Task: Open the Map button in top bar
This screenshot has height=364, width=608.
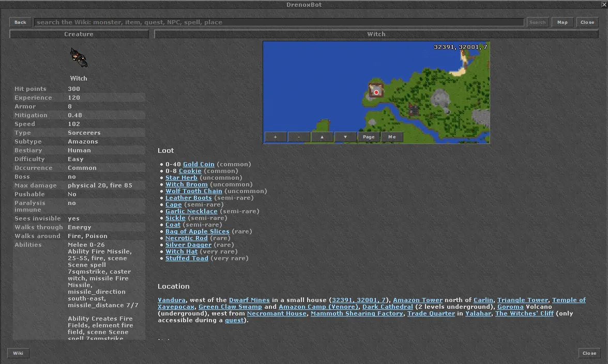Action: click(563, 23)
